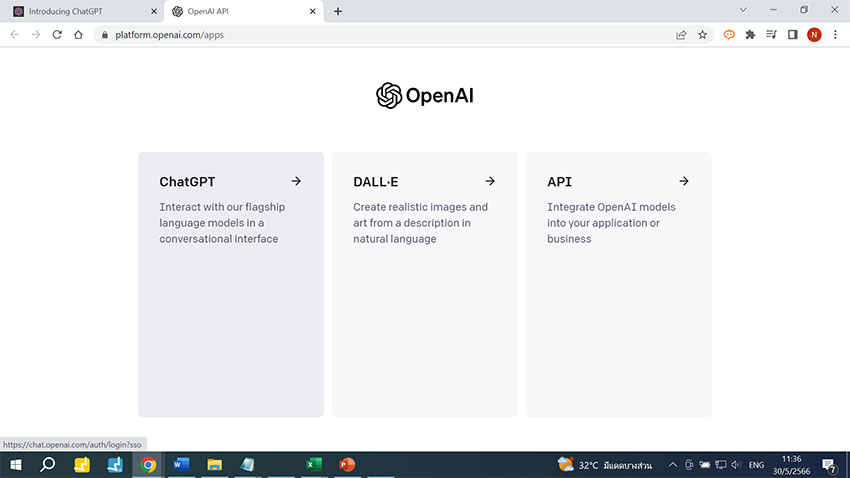Viewport: 850px width, 478px height.
Task: Click the orange chat extension icon
Action: point(729,34)
